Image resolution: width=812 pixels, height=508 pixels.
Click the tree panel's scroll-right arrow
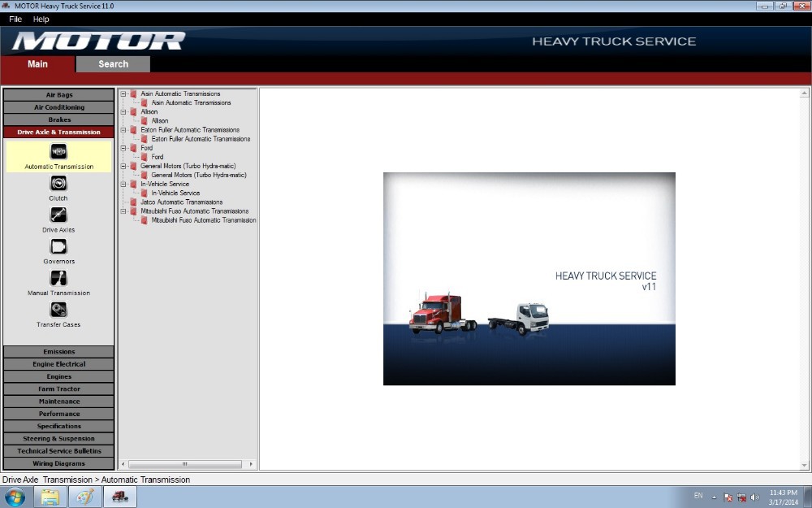click(x=251, y=464)
